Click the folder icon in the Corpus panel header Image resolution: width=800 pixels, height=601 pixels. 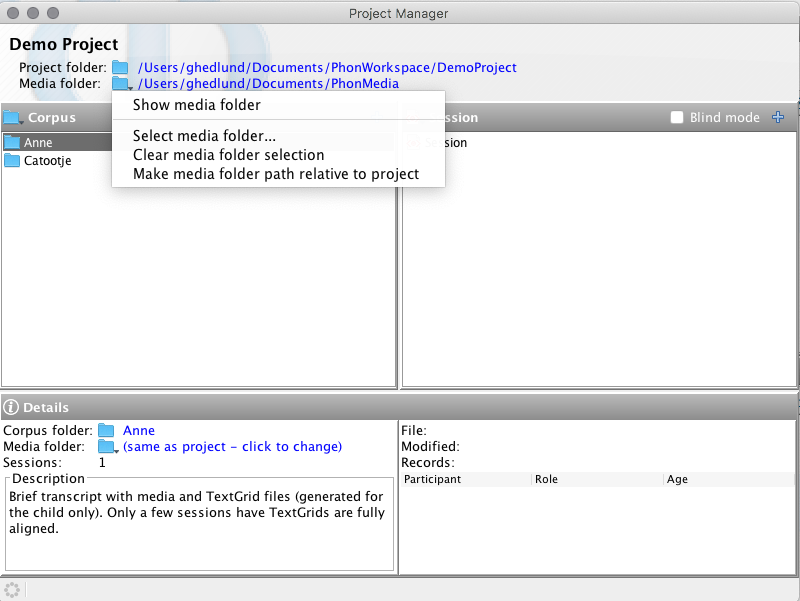click(13, 117)
